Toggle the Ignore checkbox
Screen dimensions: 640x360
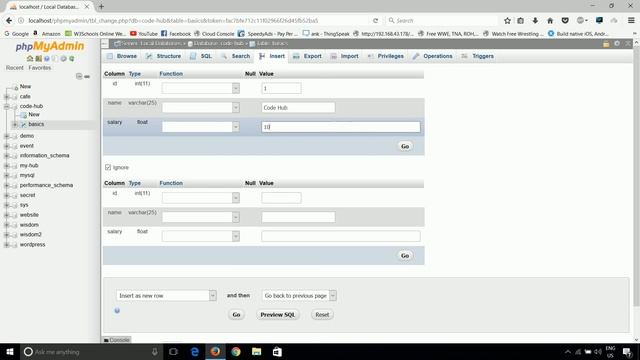[108, 167]
